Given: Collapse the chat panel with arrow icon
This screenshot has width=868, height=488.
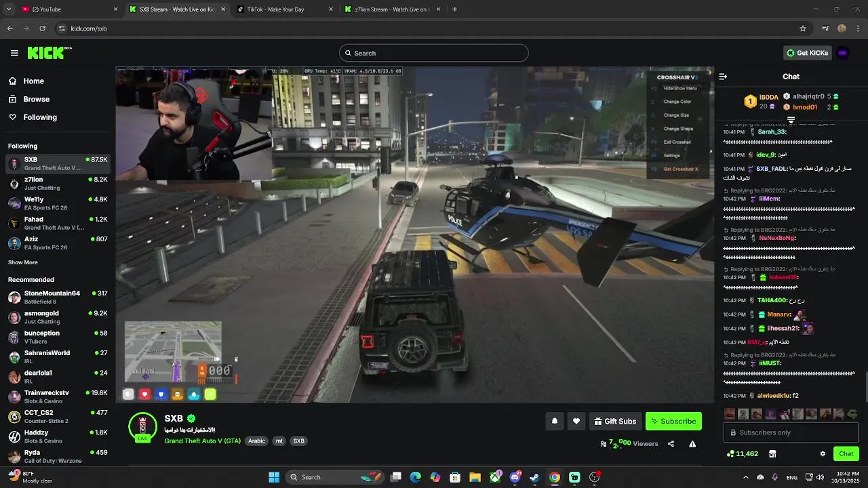Looking at the screenshot, I should tap(723, 77).
